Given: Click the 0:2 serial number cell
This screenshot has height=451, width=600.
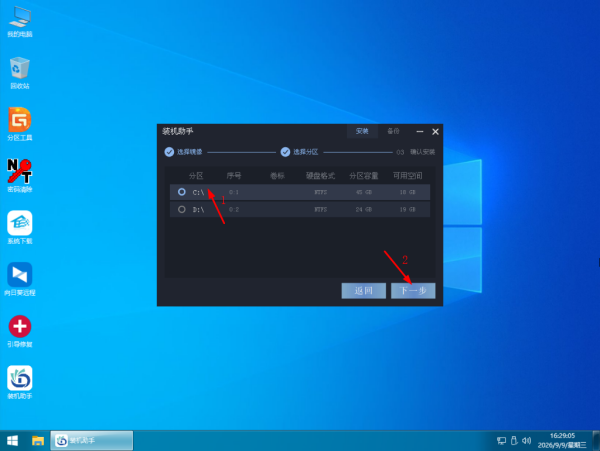Looking at the screenshot, I should click(234, 209).
